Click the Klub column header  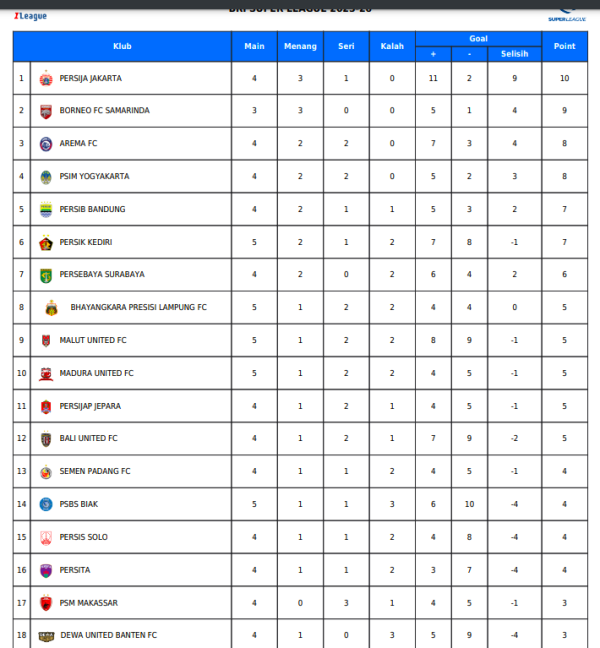pos(122,46)
